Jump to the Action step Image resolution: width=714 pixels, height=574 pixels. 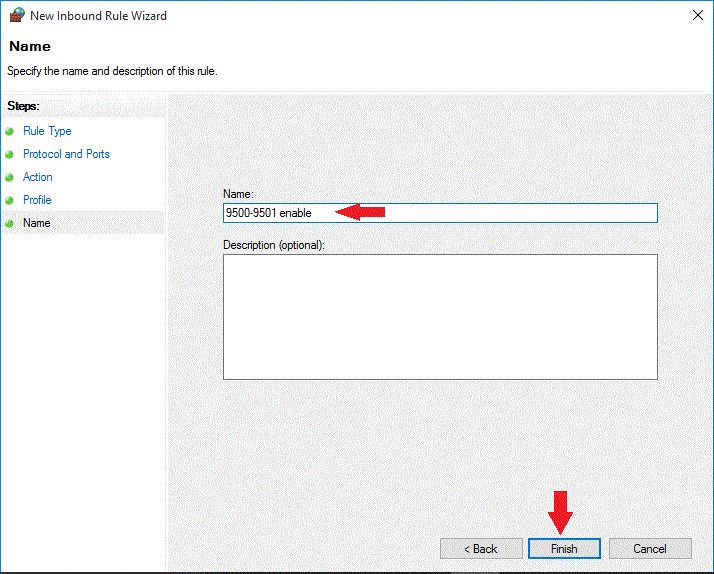(38, 177)
